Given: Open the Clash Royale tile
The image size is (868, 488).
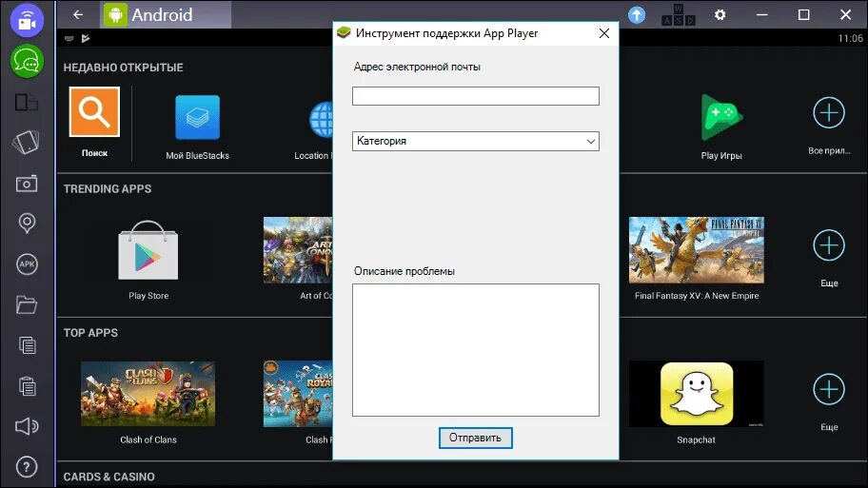Looking at the screenshot, I should point(298,394).
